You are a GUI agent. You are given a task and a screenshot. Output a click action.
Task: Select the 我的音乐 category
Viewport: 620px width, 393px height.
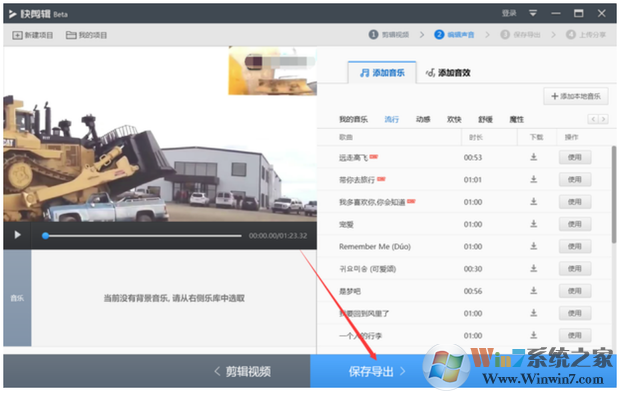click(x=353, y=119)
